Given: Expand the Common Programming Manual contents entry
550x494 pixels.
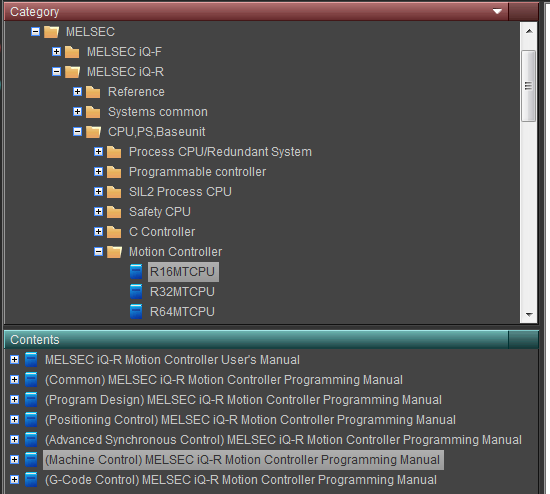Looking at the screenshot, I should click(14, 380).
